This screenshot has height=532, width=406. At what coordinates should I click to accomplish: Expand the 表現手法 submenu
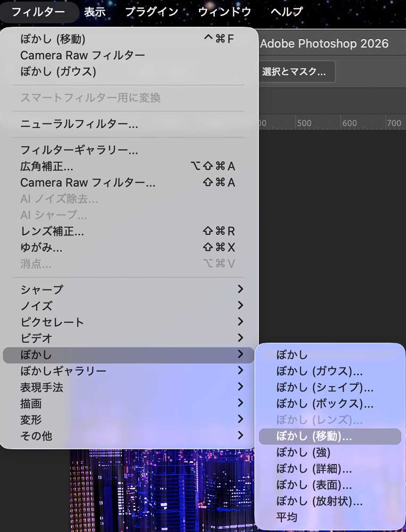click(x=129, y=387)
